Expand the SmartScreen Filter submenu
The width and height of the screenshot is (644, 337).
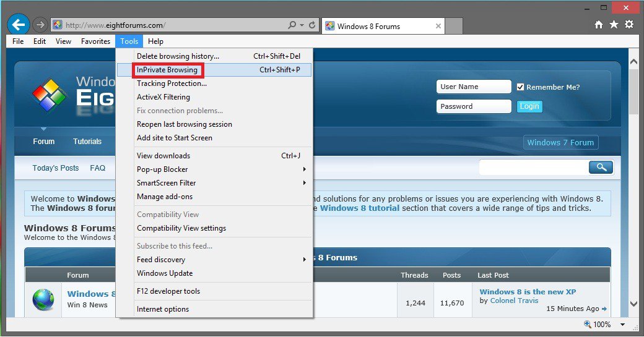coord(304,183)
